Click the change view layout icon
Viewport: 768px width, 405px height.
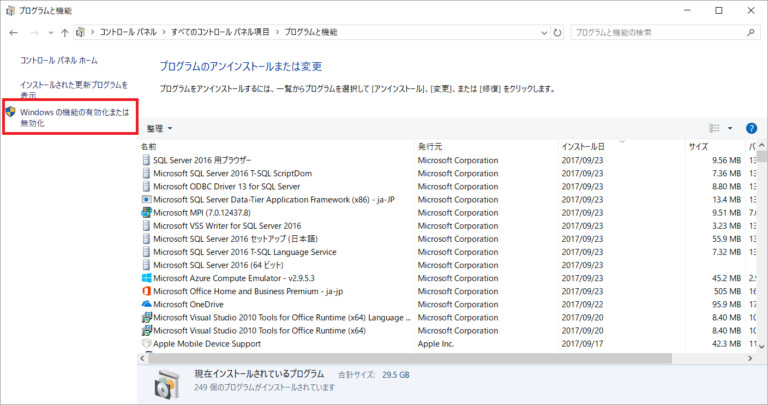[714, 129]
